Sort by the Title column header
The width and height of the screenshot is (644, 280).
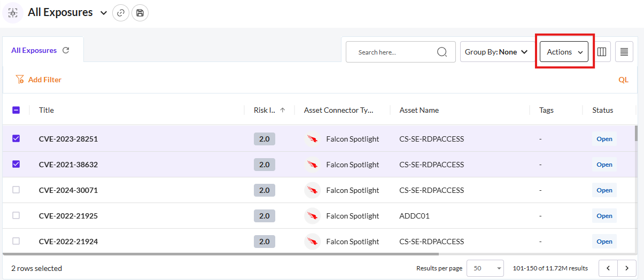click(x=46, y=110)
